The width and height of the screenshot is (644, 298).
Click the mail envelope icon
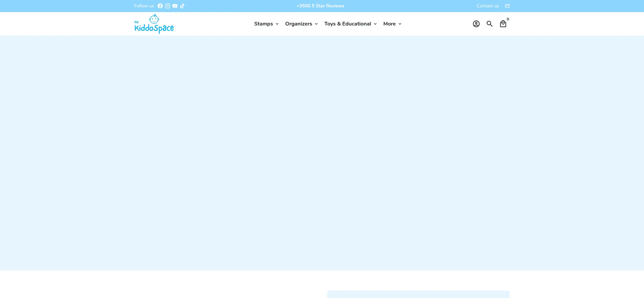507,6
